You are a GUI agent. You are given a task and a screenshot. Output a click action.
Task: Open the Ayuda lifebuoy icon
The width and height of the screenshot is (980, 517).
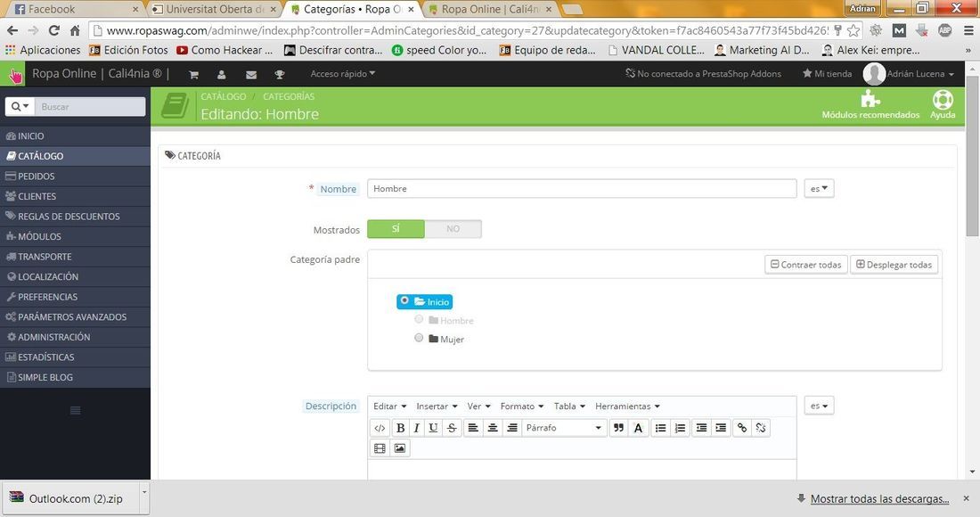[943, 100]
